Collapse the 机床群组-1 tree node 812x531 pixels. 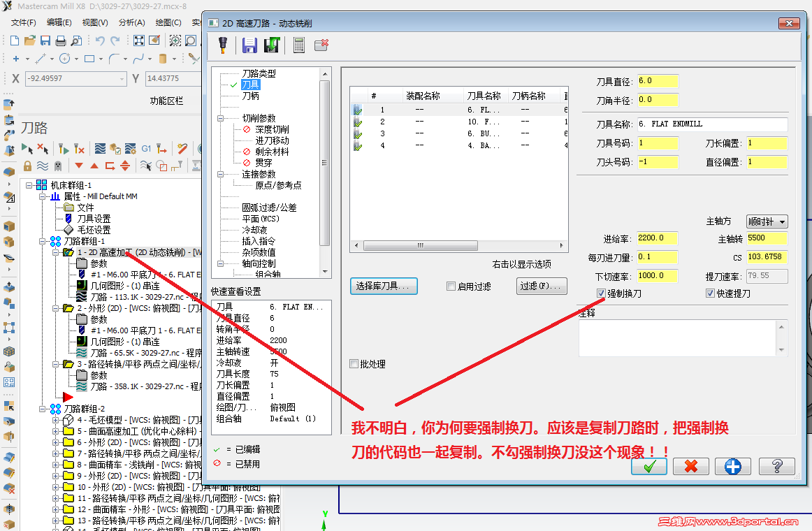click(x=29, y=184)
